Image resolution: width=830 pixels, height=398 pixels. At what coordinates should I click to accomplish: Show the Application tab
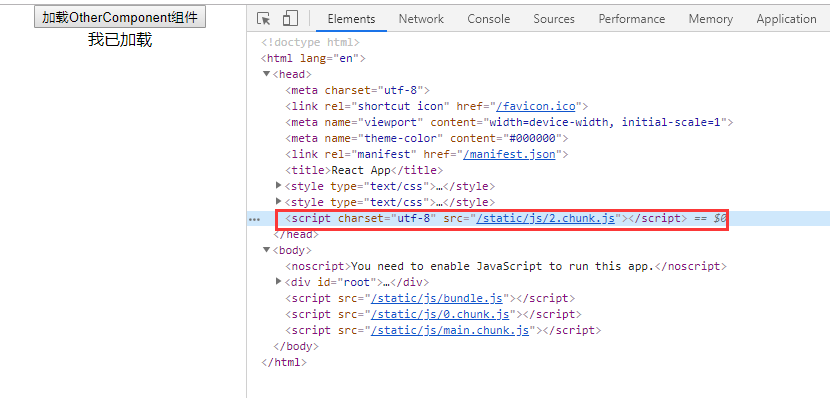(786, 19)
